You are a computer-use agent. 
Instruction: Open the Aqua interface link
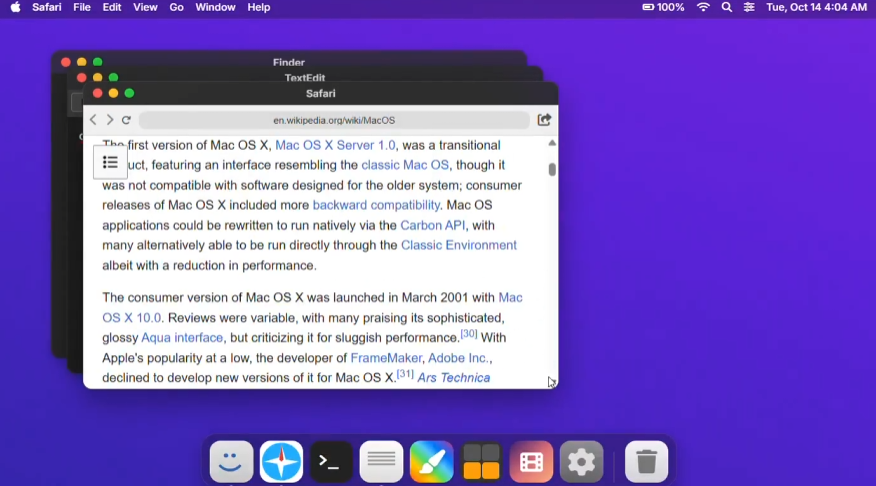pos(182,337)
